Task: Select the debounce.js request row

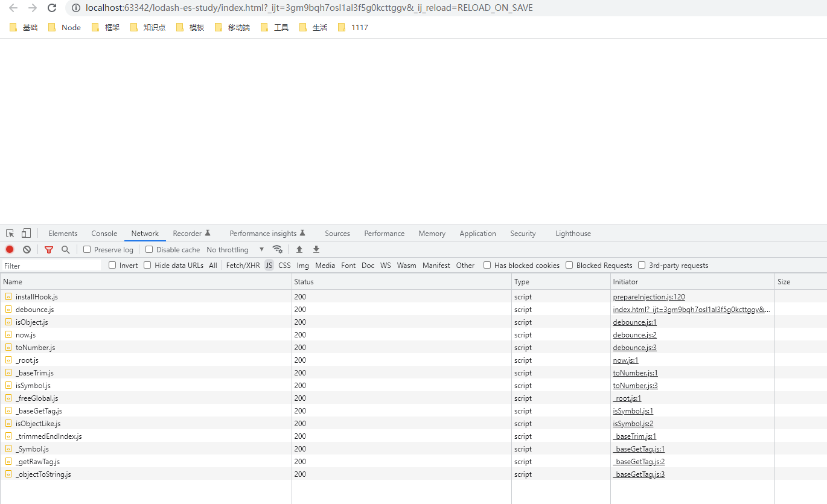Action: tap(413, 310)
